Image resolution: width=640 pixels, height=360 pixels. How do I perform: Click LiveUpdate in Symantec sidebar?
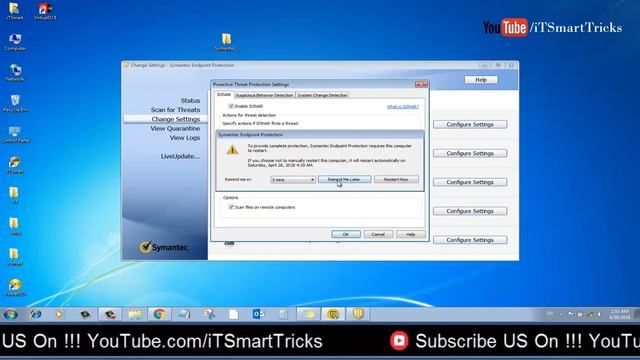pyautogui.click(x=180, y=156)
